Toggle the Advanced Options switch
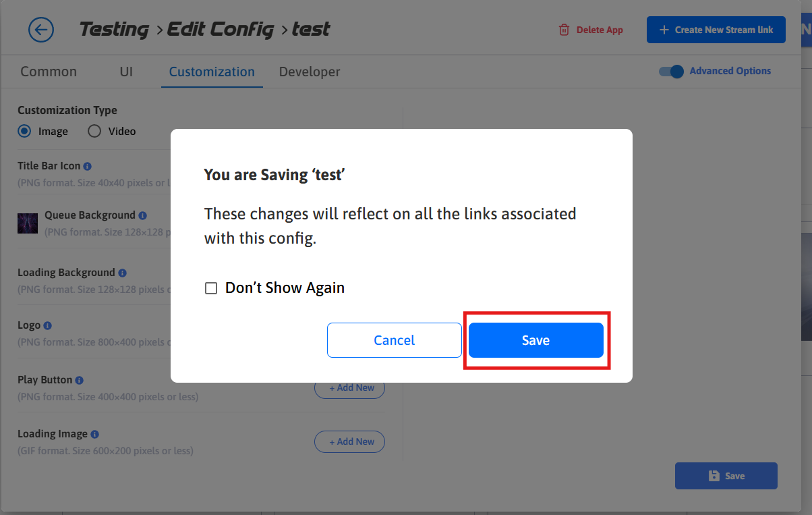 (671, 72)
